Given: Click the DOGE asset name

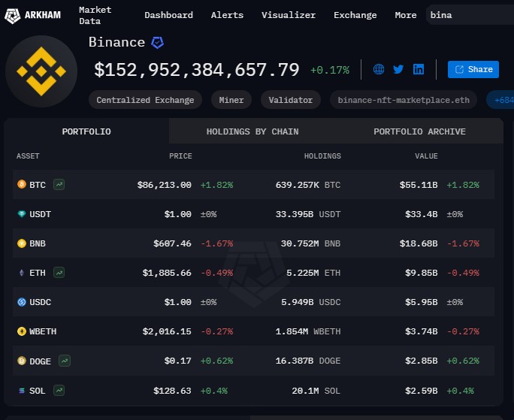Looking at the screenshot, I should tap(41, 361).
